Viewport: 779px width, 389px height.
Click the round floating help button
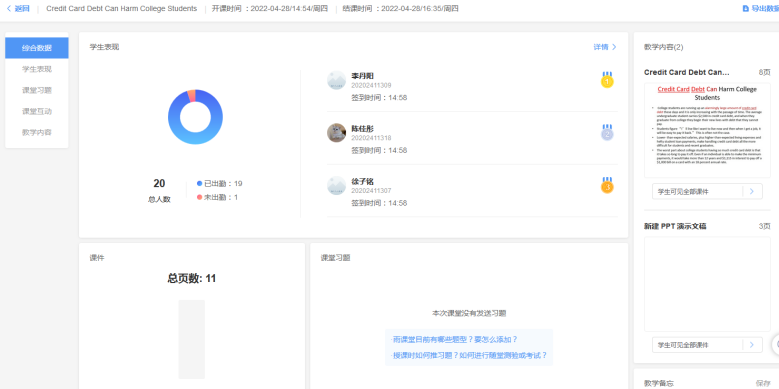pos(776,344)
